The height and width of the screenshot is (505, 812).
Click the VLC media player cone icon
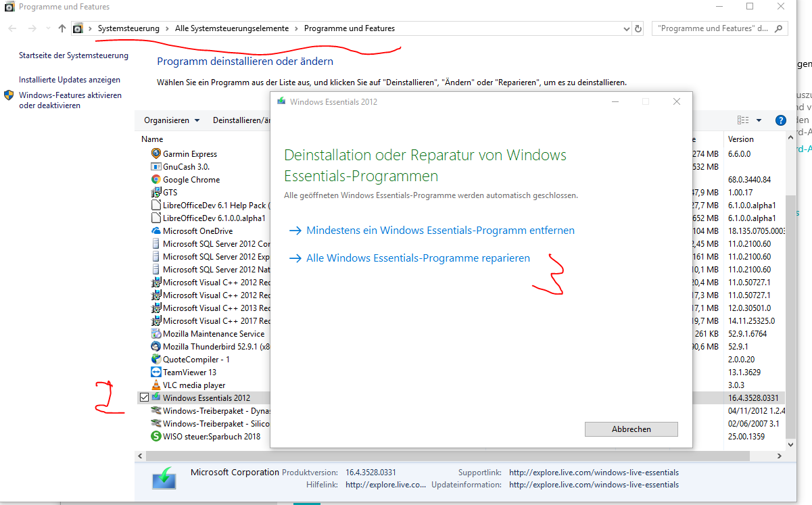point(156,385)
